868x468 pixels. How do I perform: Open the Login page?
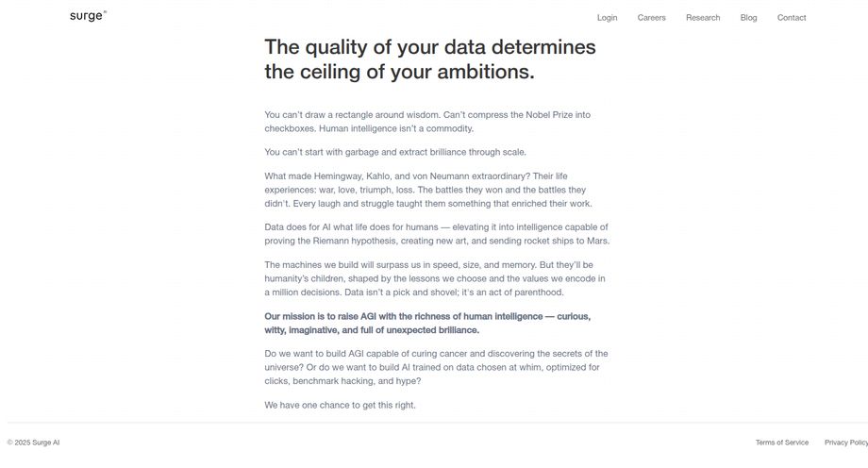click(x=607, y=18)
